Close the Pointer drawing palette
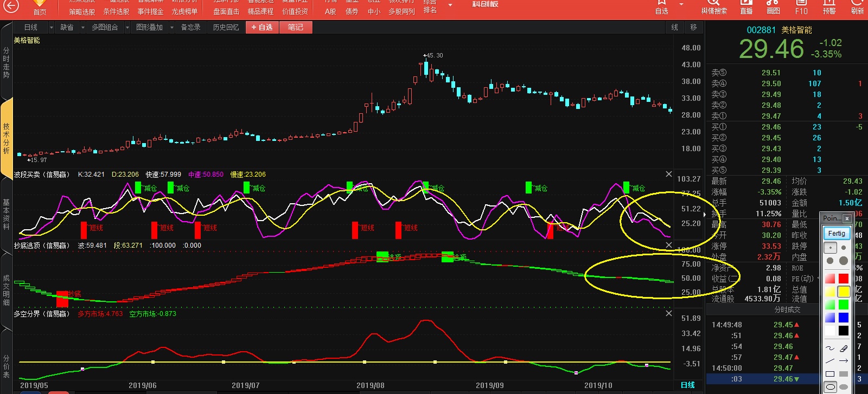This screenshot has height=394, width=868. [x=847, y=218]
